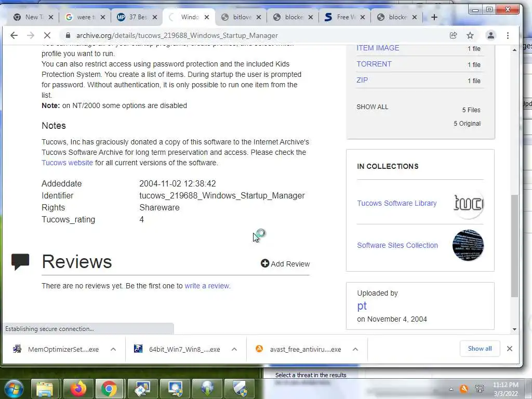
Task: Click the Chrome taskbar icon
Action: [109, 389]
